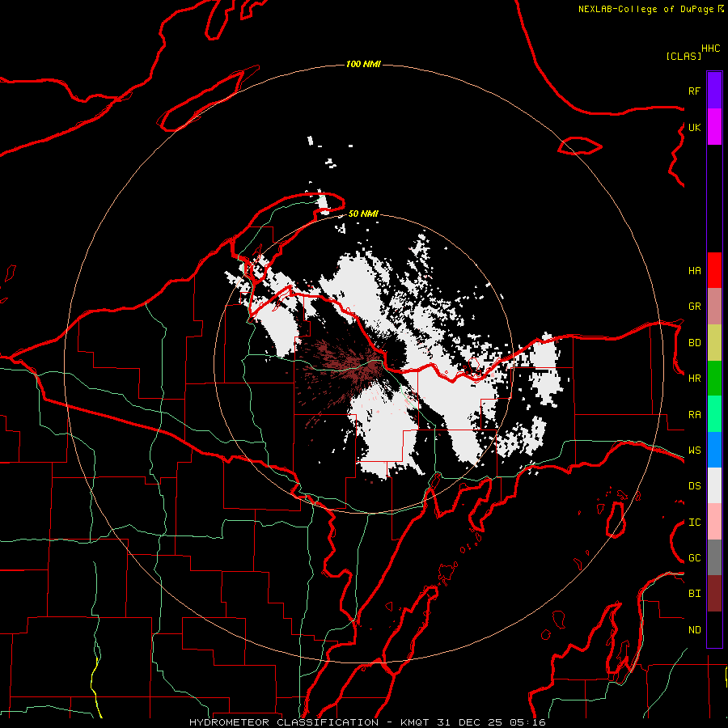The image size is (728, 728).
Task: Click the "HA" legend label text
Action: (694, 271)
